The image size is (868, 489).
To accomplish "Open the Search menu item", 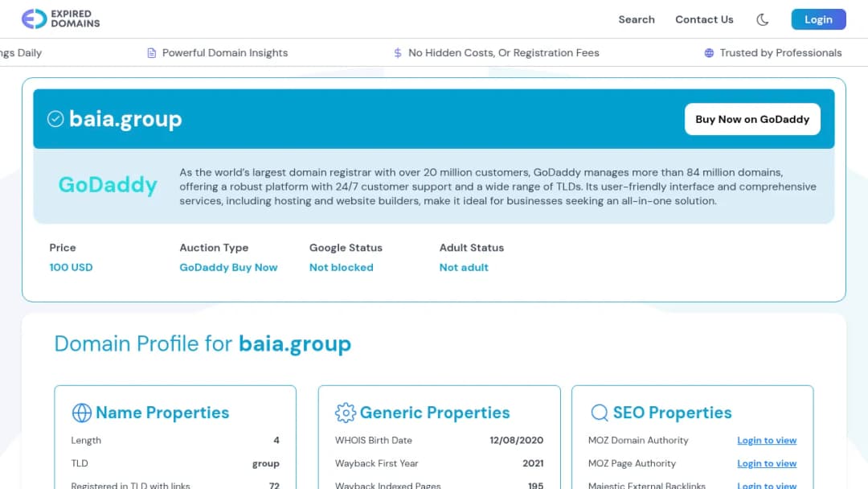I will tap(637, 19).
